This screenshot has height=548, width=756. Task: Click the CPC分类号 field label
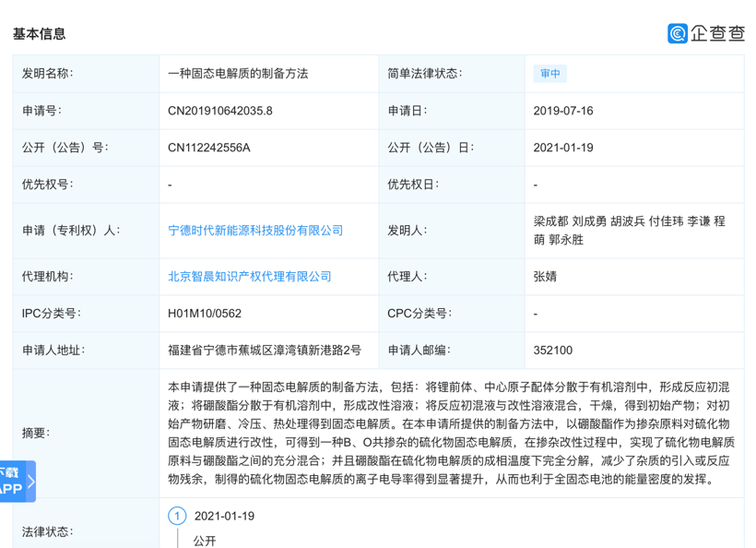419,314
